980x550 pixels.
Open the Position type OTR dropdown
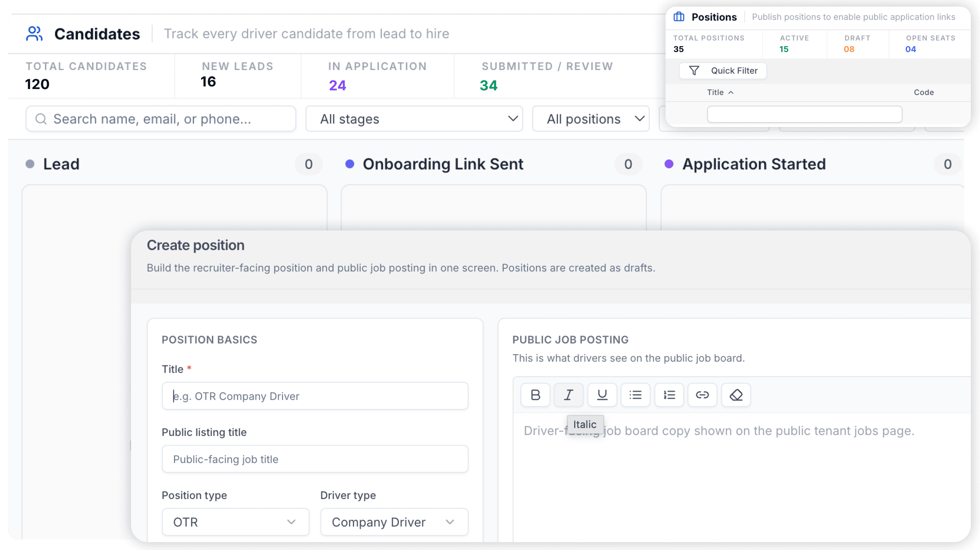click(236, 522)
